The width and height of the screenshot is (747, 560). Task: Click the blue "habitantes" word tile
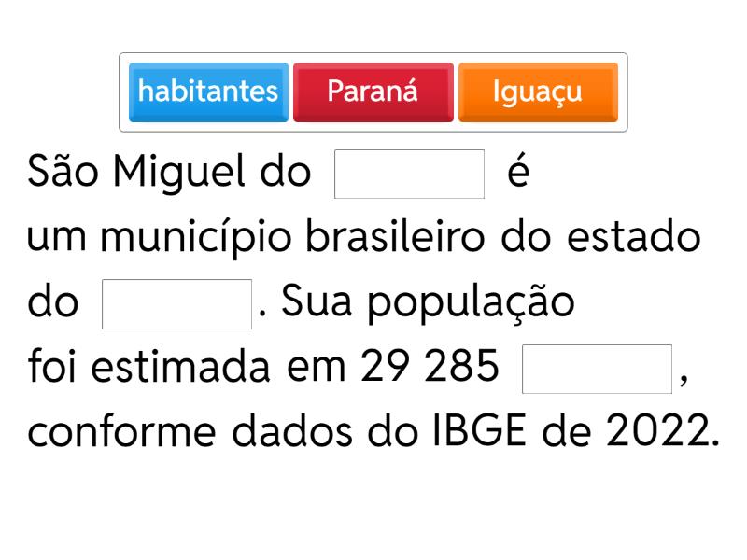pyautogui.click(x=208, y=91)
